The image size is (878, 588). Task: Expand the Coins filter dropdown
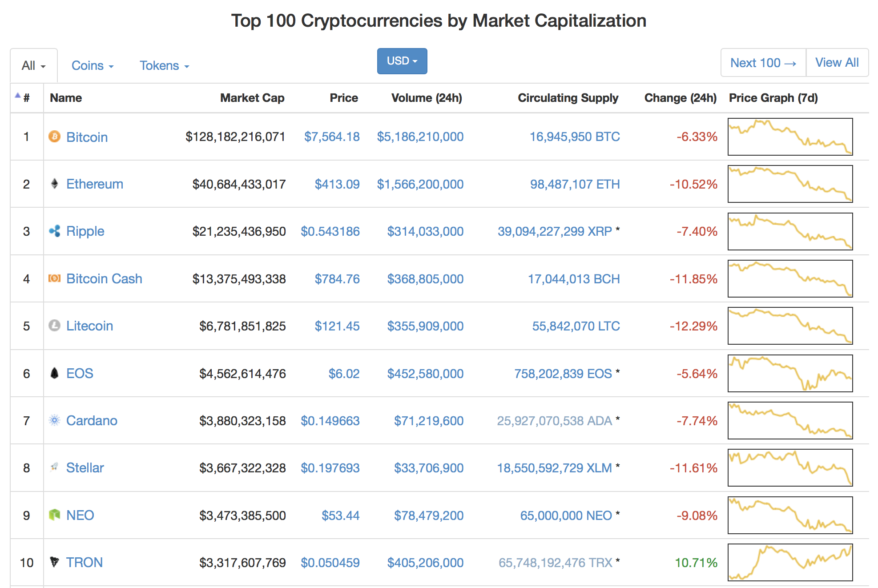click(93, 66)
